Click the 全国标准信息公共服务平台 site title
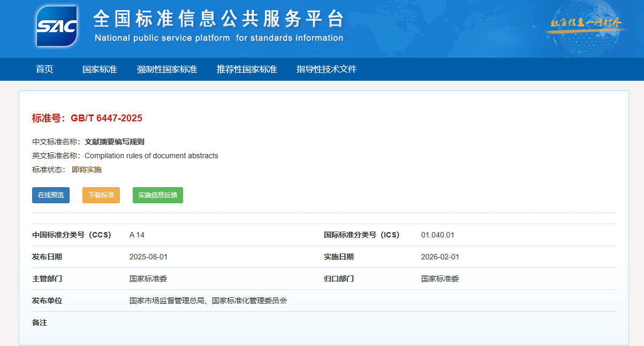This screenshot has width=644, height=346. (218, 19)
